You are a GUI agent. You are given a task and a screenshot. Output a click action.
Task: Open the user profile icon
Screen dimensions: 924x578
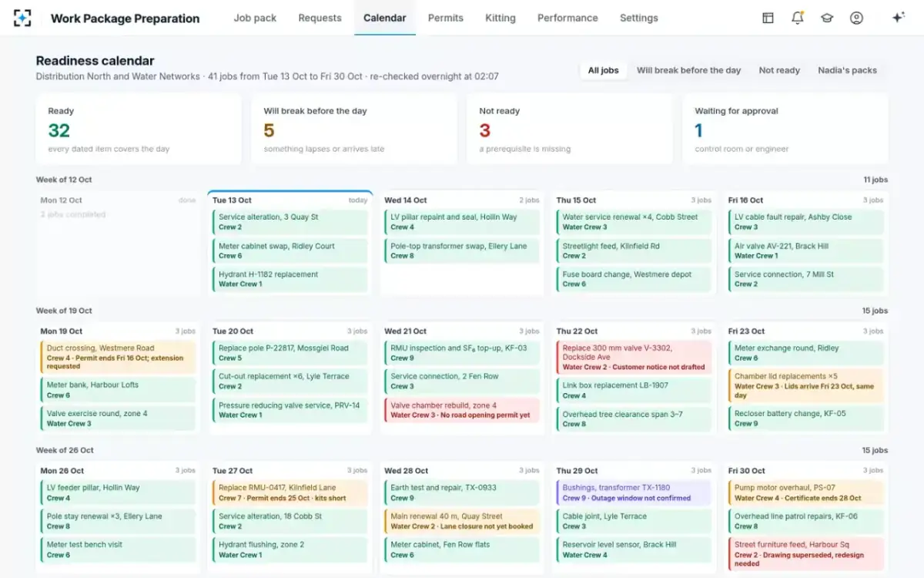856,18
